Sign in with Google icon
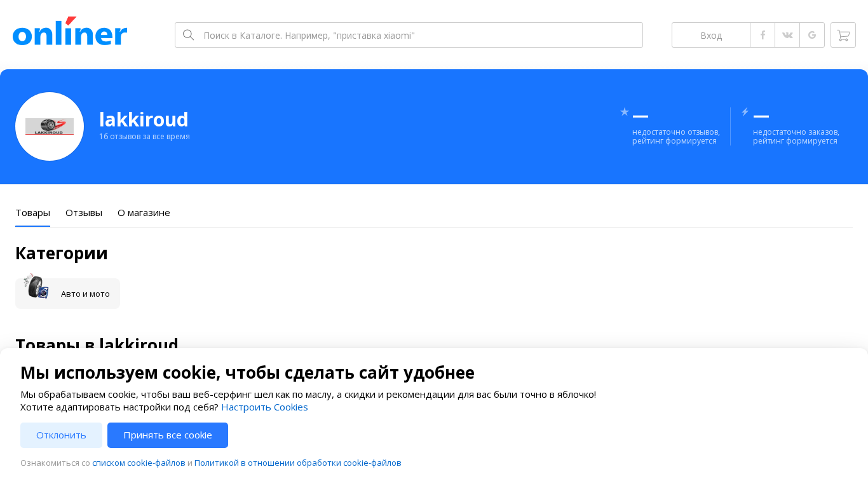 pos(812,35)
